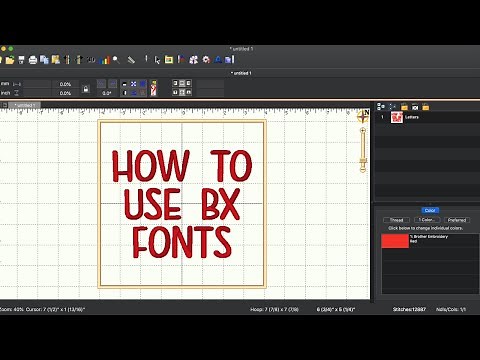Image resolution: width=480 pixels, height=360 pixels.
Task: Choose the arrow pointer select tool
Action: tap(157, 60)
